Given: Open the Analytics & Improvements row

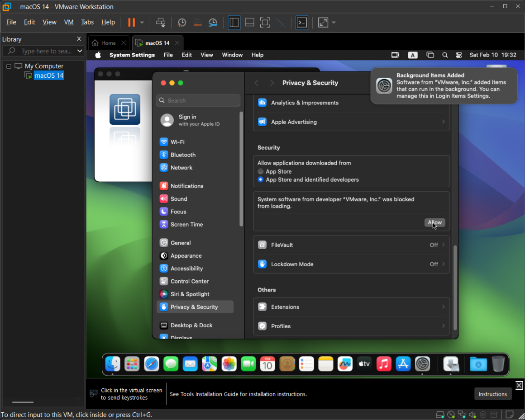Looking at the screenshot, I should tap(351, 103).
